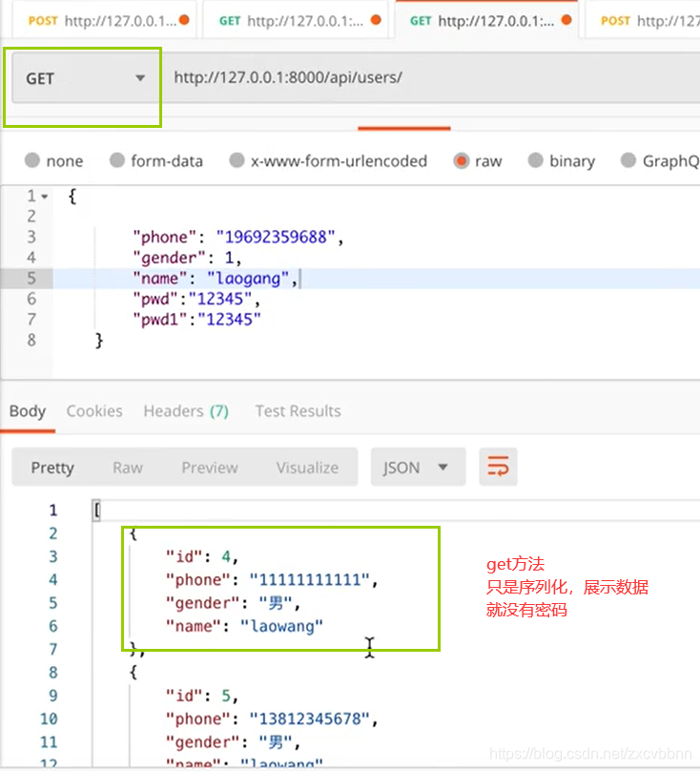Viewport: 700px width, 771px height.
Task: Click the "pwd":"12345" line in editor
Action: tap(196, 299)
